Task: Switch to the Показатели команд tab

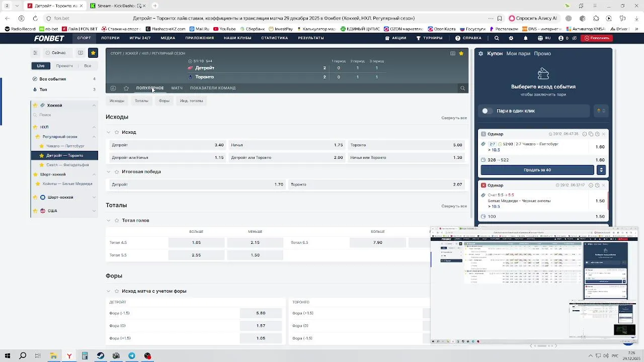Action: (x=213, y=88)
